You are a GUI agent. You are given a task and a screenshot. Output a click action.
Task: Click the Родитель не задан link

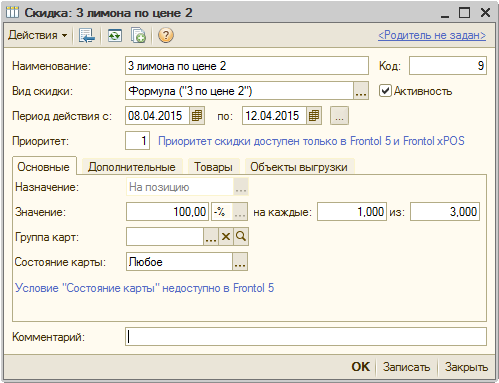432,35
